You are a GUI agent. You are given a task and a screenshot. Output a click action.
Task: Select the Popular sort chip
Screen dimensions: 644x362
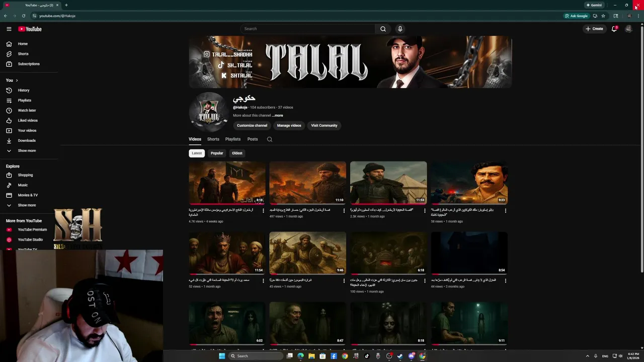click(217, 153)
